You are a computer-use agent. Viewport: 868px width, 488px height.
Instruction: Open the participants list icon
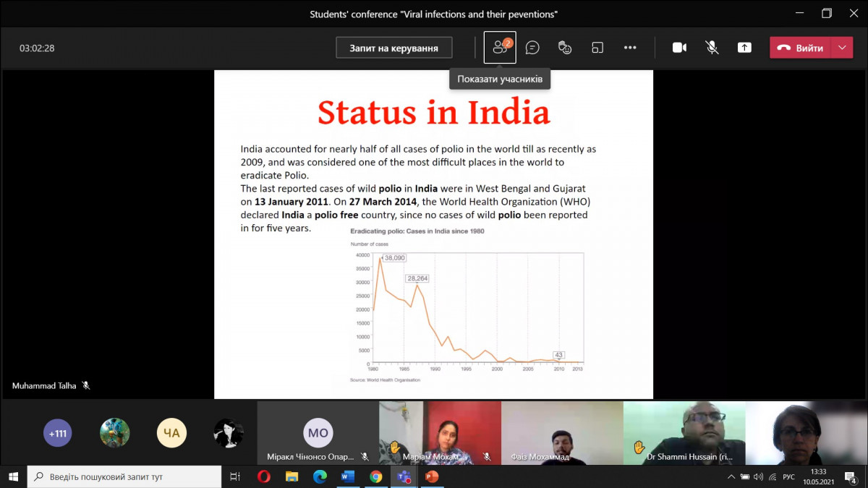pyautogui.click(x=499, y=48)
